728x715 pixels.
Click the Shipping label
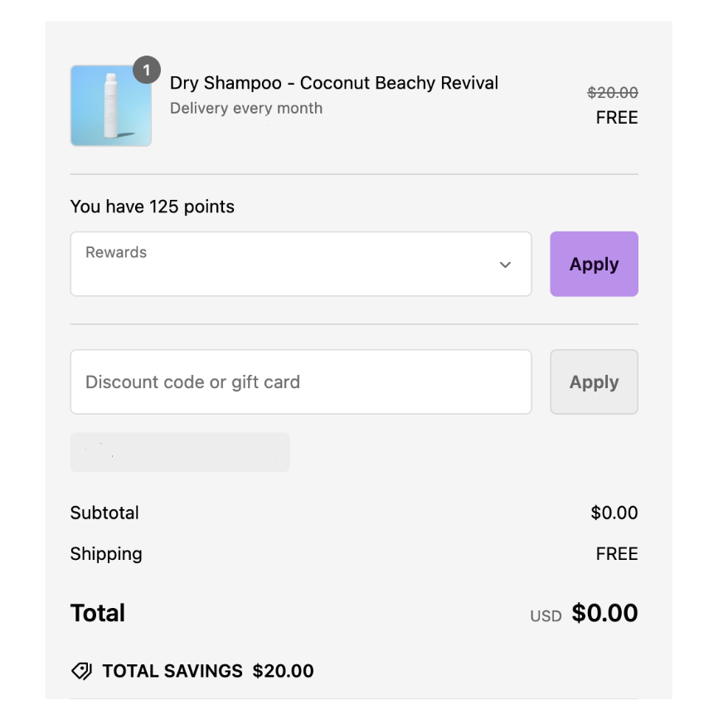pos(106,554)
